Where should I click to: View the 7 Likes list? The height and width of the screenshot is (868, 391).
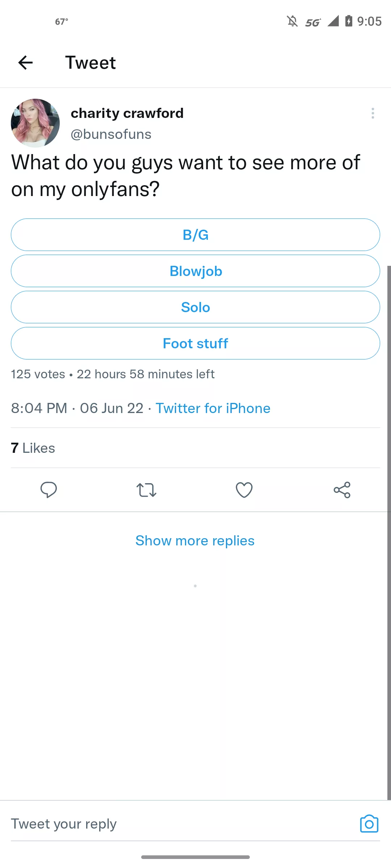[33, 448]
